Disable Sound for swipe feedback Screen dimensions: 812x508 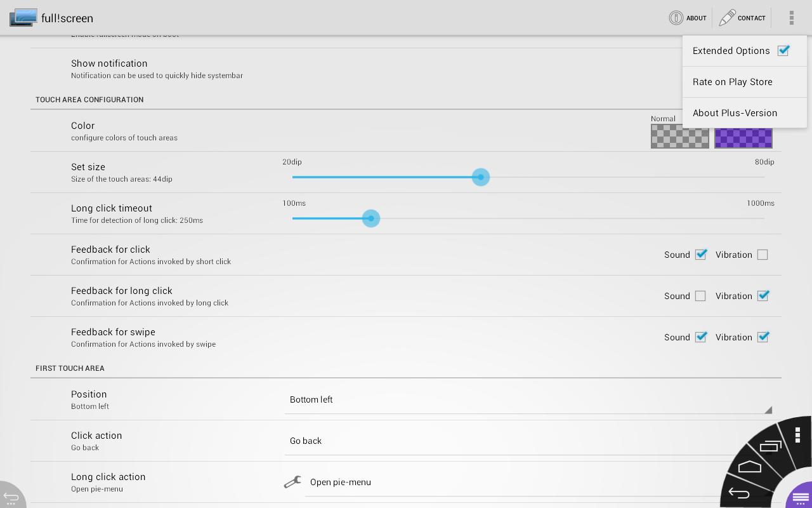701,337
